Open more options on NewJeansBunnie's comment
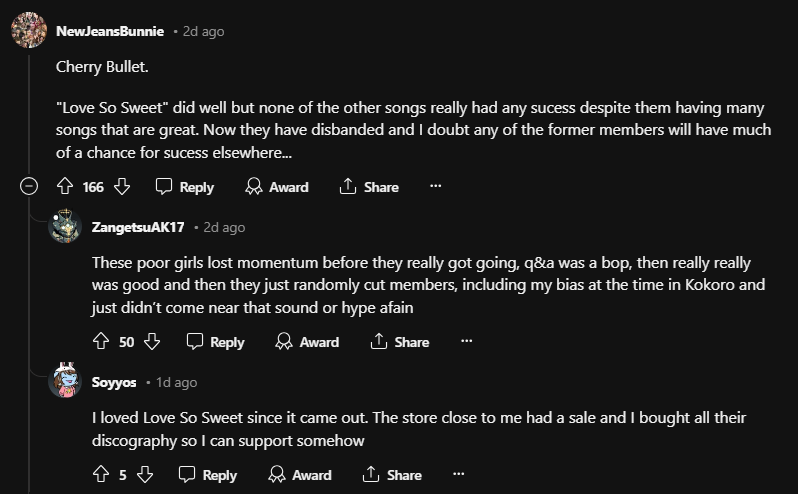Screen dimensions: 798x494 pyautogui.click(x=435, y=187)
